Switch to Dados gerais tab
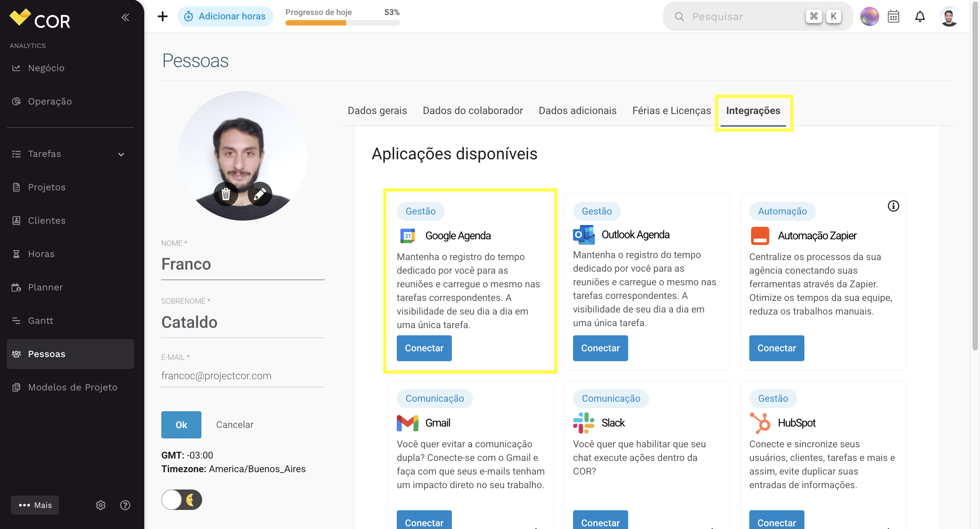Image resolution: width=980 pixels, height=529 pixels. (377, 110)
